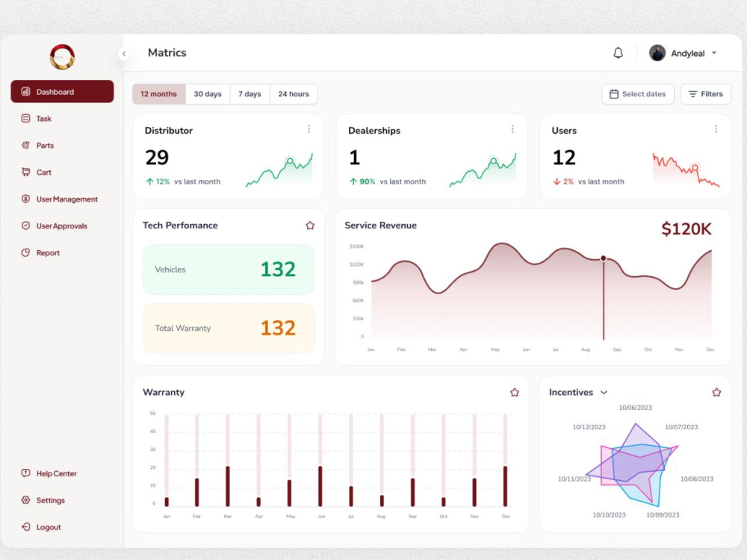Click the Cart icon in the sidebar

click(25, 172)
